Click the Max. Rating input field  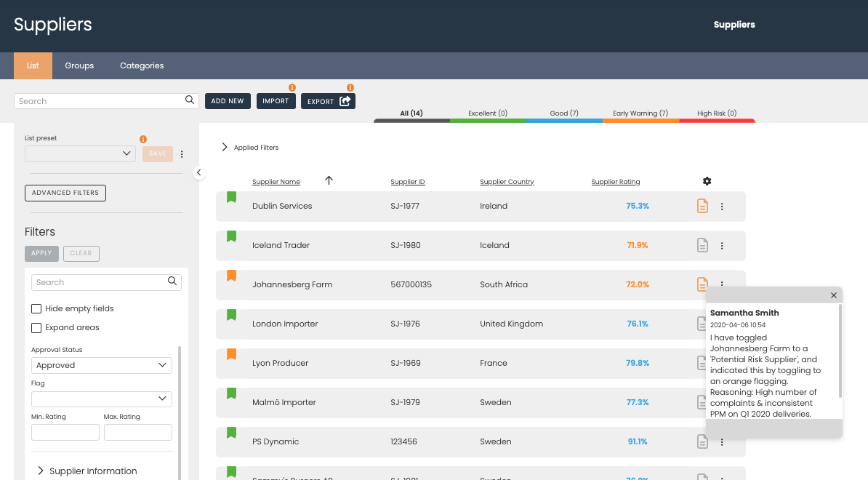coord(138,433)
